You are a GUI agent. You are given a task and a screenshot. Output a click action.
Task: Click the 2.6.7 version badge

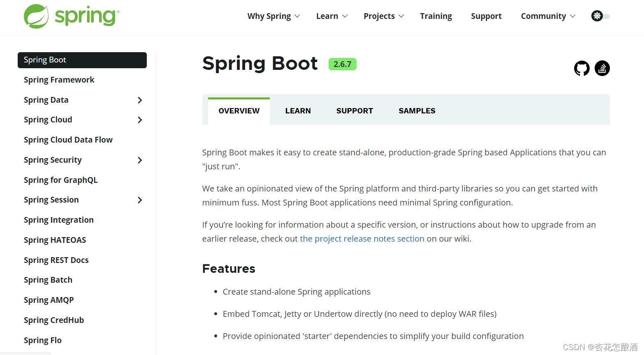point(342,64)
